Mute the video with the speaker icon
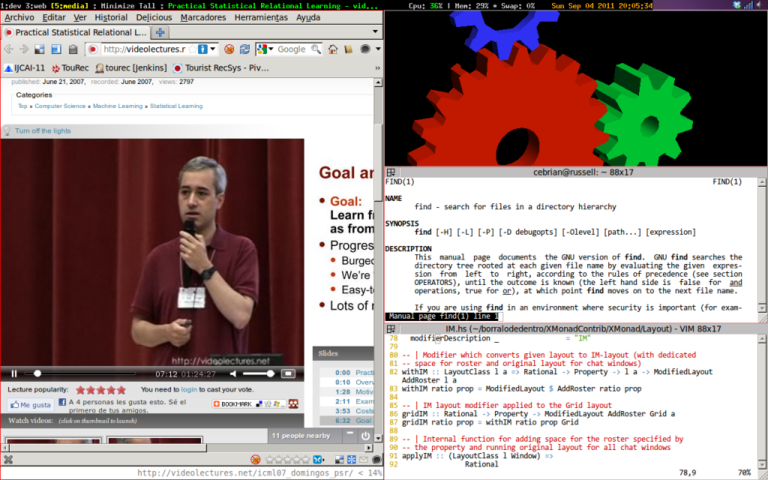768x480 pixels. tap(233, 374)
